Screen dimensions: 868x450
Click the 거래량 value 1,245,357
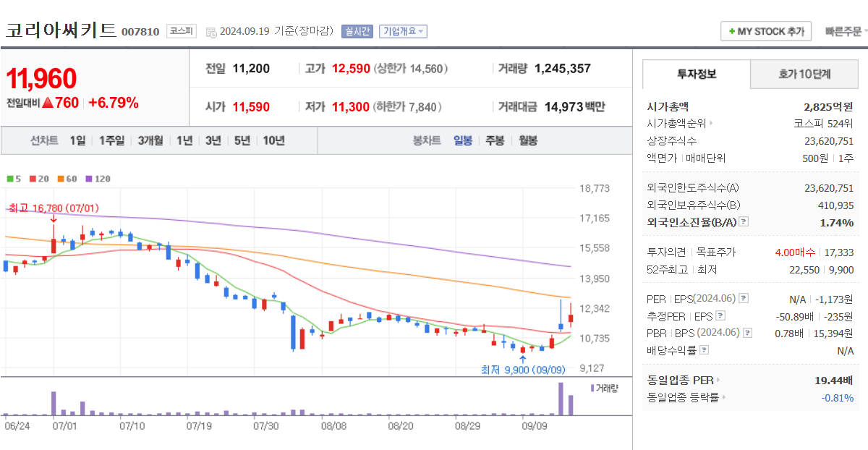coord(563,69)
